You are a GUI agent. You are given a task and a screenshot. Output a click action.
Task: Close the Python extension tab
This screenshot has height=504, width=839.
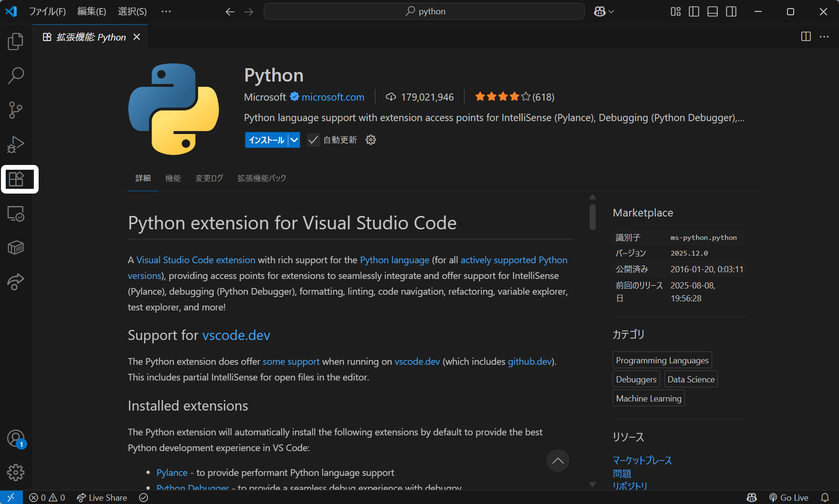137,37
